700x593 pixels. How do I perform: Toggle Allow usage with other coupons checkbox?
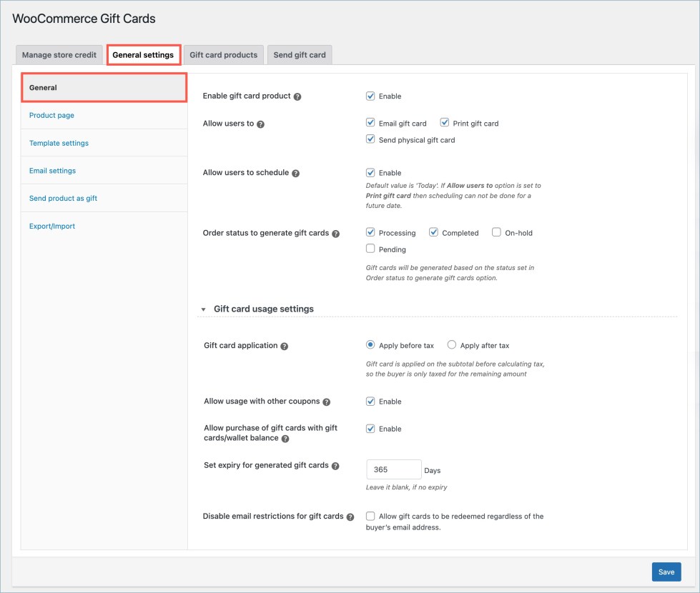370,401
